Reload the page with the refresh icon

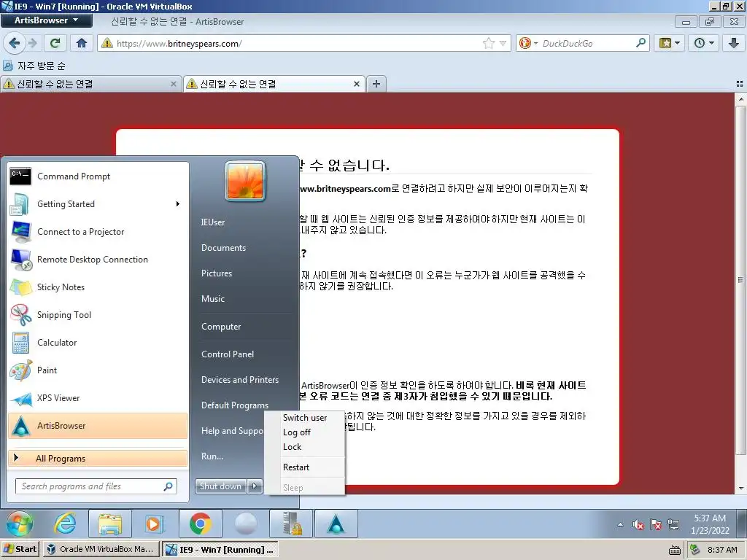[x=55, y=43]
